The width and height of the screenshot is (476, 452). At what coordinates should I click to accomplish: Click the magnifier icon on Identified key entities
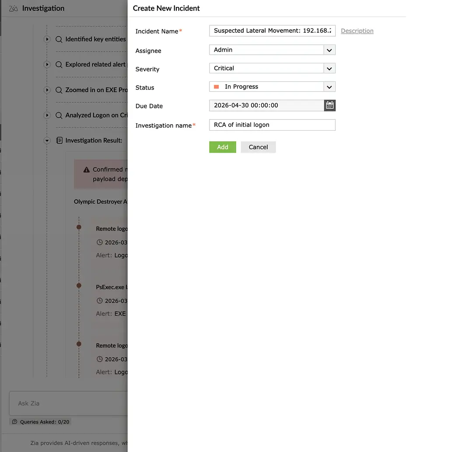point(59,39)
